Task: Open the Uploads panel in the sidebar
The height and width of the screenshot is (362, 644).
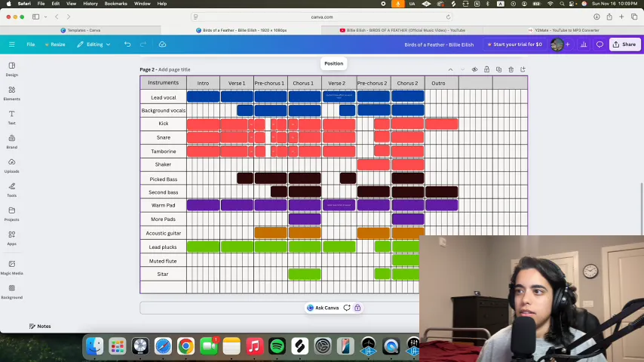Action: pos(11,166)
